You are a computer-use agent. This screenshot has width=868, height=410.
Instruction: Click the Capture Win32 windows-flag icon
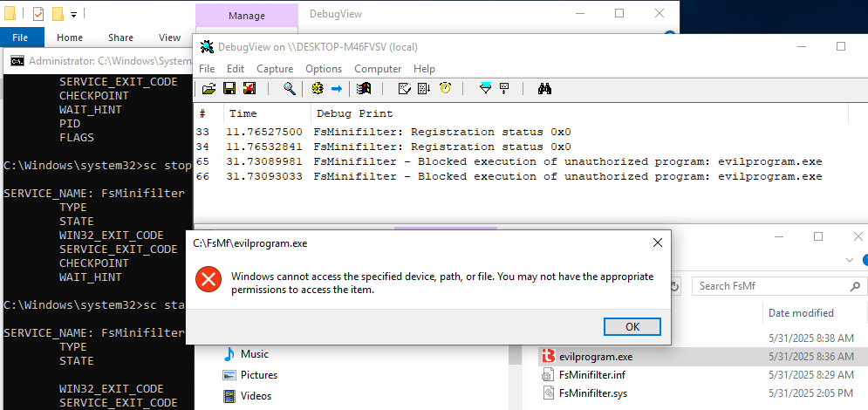365,88
